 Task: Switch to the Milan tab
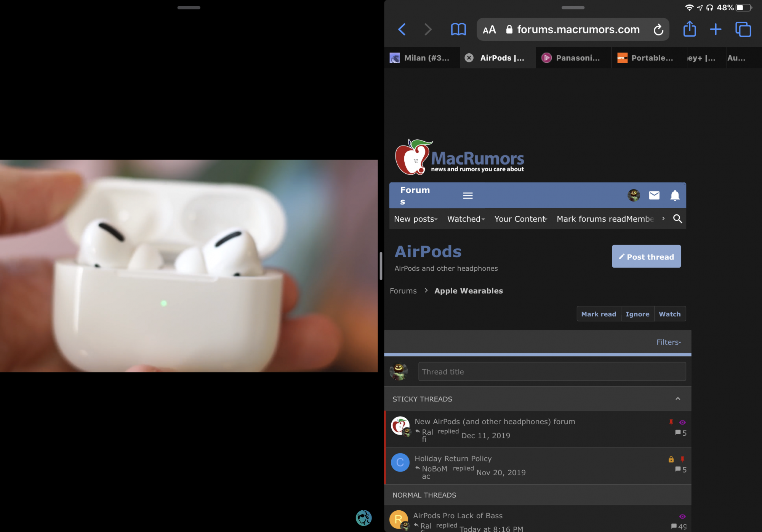coord(422,58)
